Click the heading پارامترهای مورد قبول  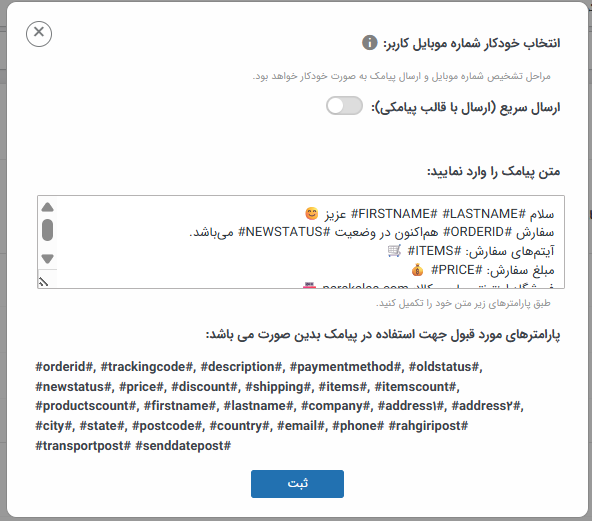[383, 335]
